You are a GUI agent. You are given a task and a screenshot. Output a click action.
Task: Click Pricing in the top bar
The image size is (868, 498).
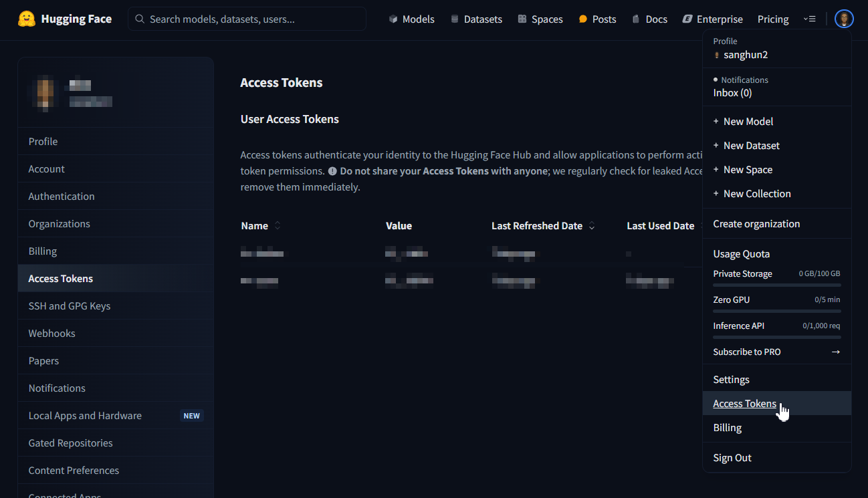(773, 19)
